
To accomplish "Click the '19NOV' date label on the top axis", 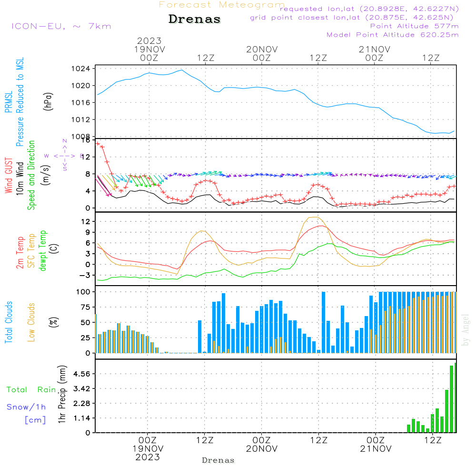I will 149,49.
